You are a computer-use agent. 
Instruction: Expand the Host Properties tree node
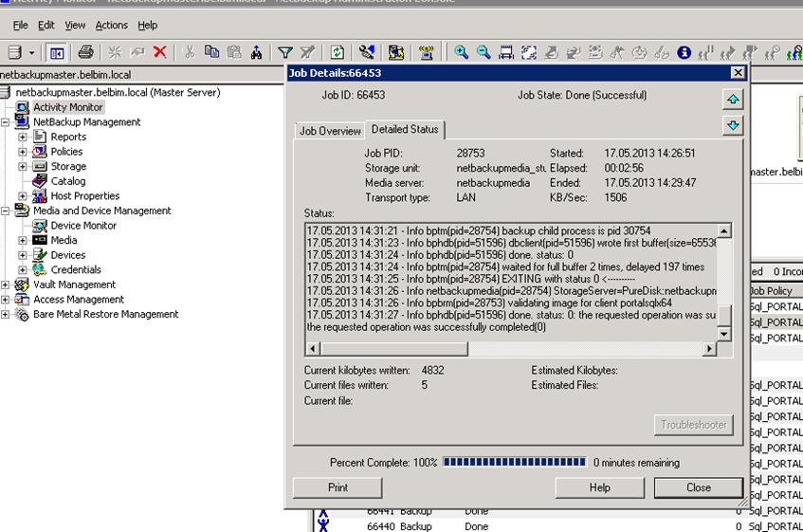coord(23,196)
